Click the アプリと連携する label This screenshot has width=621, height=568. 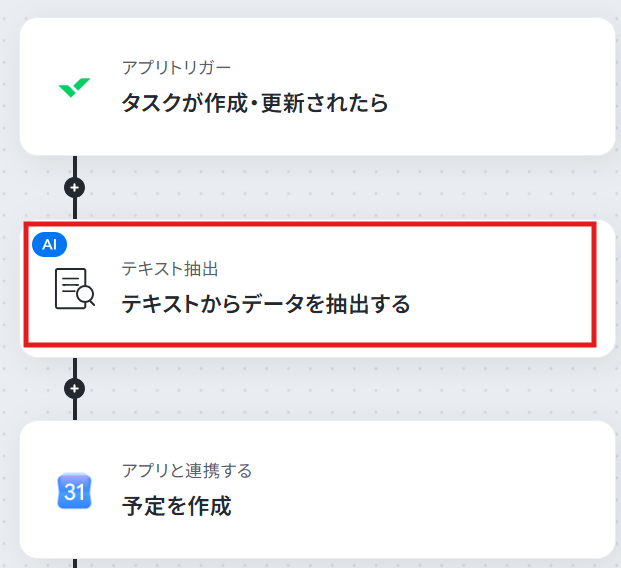[187, 471]
